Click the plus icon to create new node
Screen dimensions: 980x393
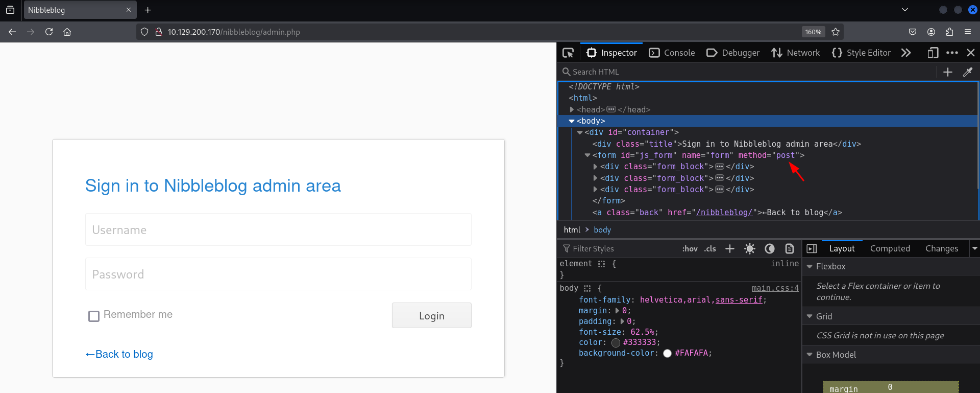click(947, 72)
